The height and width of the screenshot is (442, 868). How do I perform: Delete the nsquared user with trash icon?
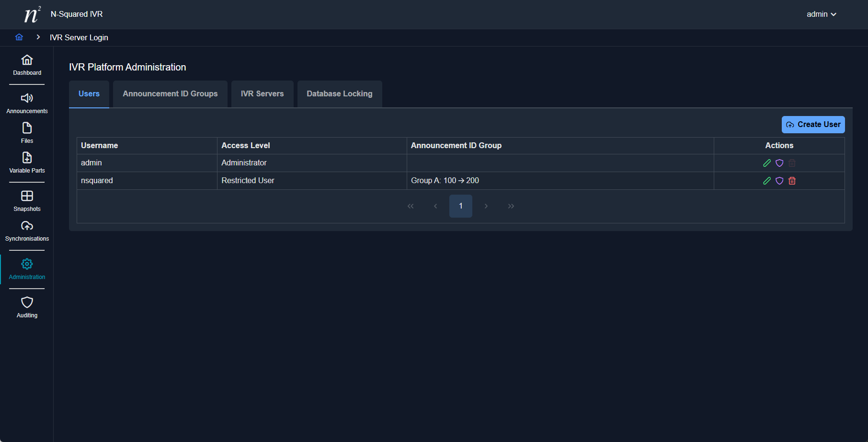click(792, 181)
